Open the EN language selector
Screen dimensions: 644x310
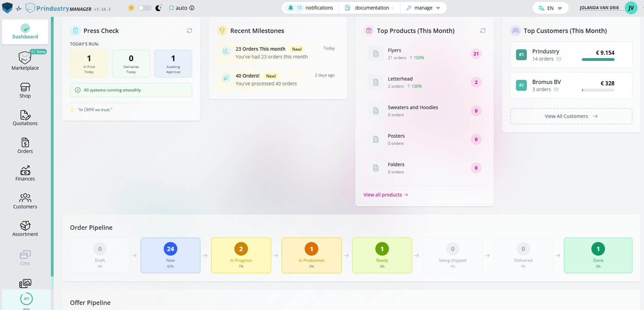point(550,8)
